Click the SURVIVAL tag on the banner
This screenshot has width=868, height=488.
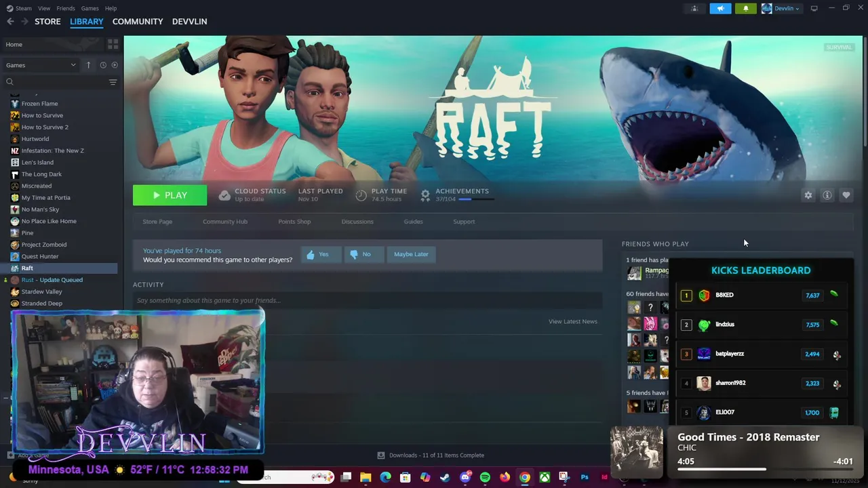(x=838, y=47)
